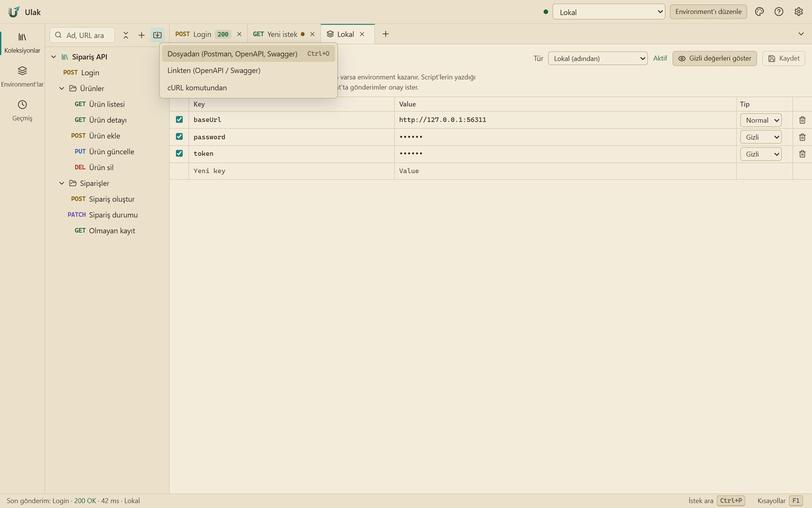
Task: Choose cURL komutundan import option
Action: [248, 88]
